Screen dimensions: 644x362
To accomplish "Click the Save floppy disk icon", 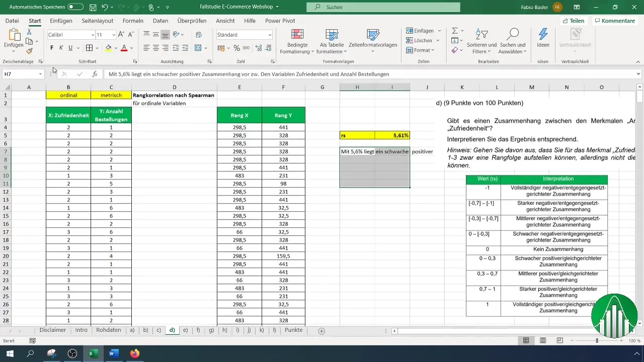I will [x=93, y=8].
